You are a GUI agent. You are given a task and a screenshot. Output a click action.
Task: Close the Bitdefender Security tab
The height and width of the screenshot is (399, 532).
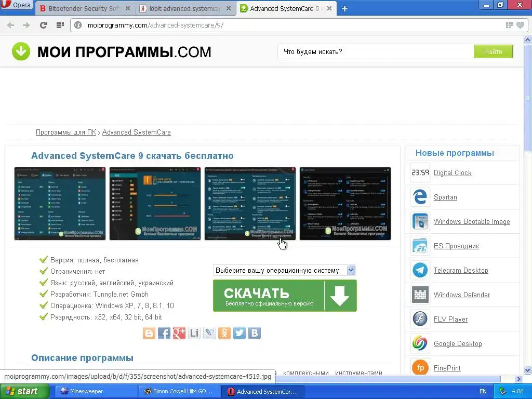(x=128, y=8)
